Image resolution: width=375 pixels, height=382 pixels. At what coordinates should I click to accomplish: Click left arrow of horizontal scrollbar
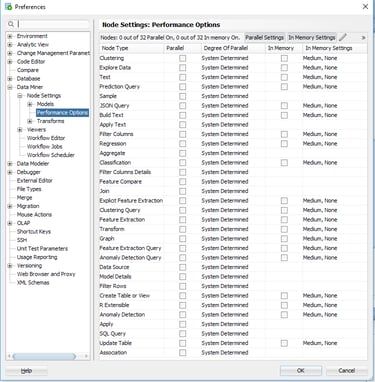[9, 356]
